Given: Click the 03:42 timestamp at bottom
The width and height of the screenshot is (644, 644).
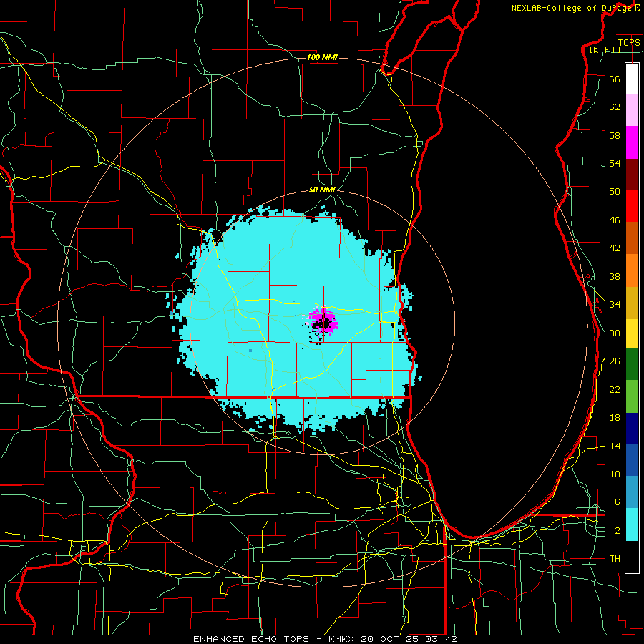Looking at the screenshot, I should point(441,639).
